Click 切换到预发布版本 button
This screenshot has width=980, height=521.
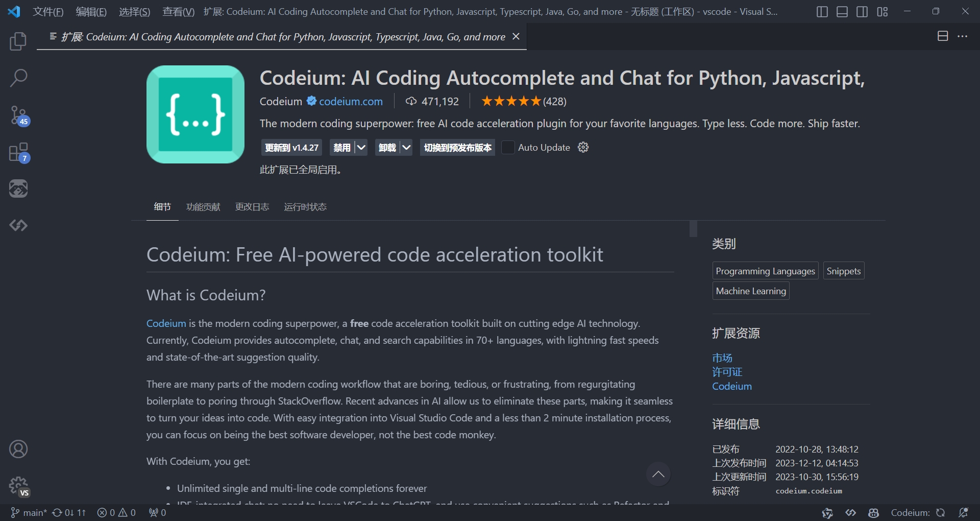click(457, 148)
